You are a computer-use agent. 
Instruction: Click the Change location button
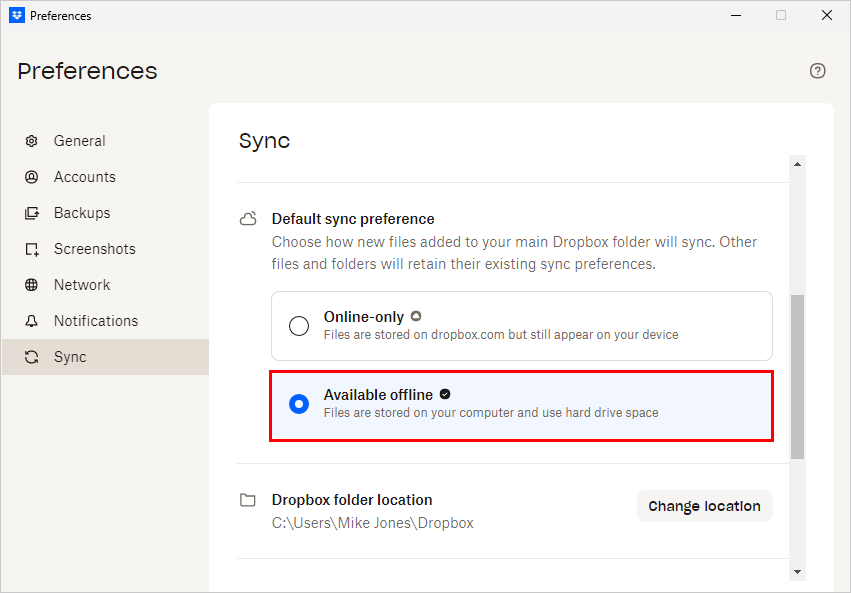point(704,506)
